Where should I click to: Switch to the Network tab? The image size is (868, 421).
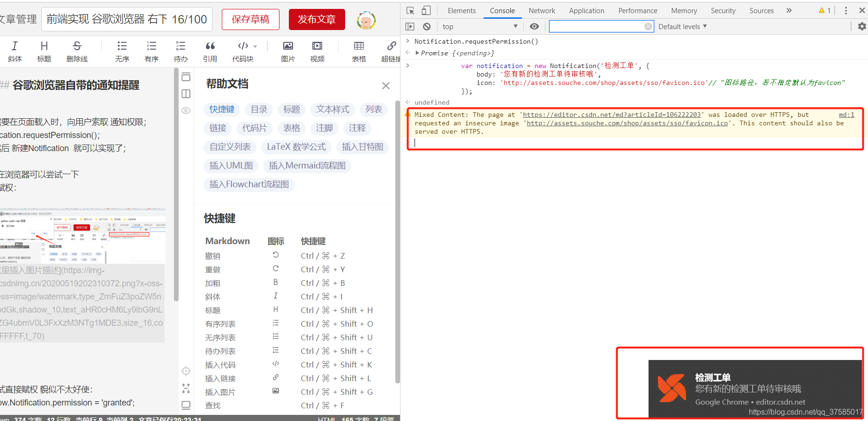[542, 10]
